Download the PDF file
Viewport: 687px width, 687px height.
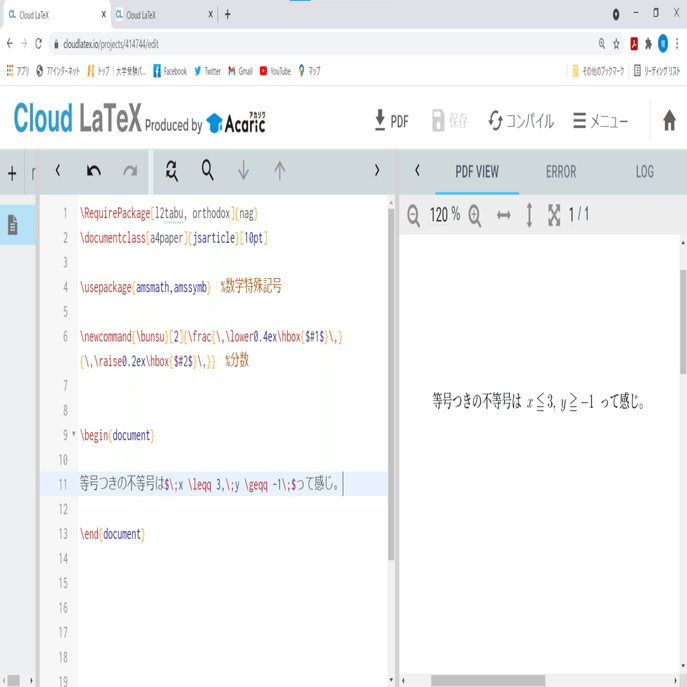(391, 120)
